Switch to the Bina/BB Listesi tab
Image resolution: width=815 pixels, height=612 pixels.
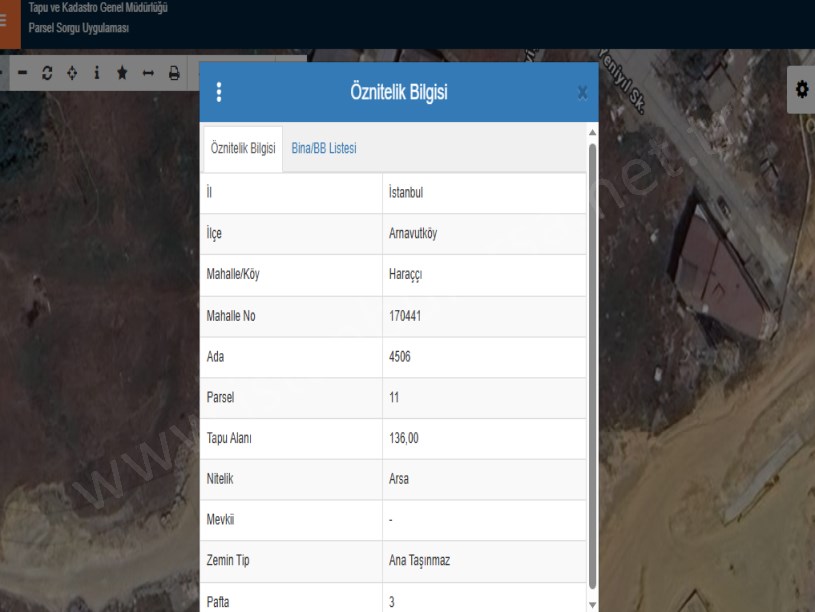324,148
